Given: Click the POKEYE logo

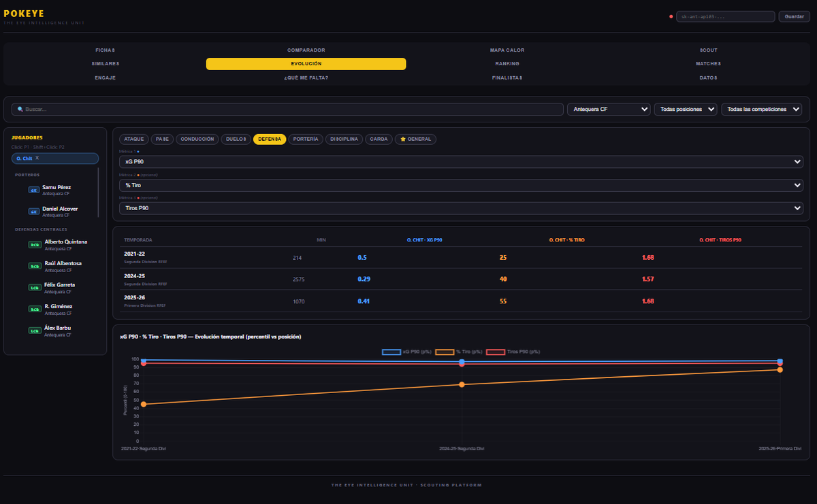Looking at the screenshot, I should tap(25, 14).
